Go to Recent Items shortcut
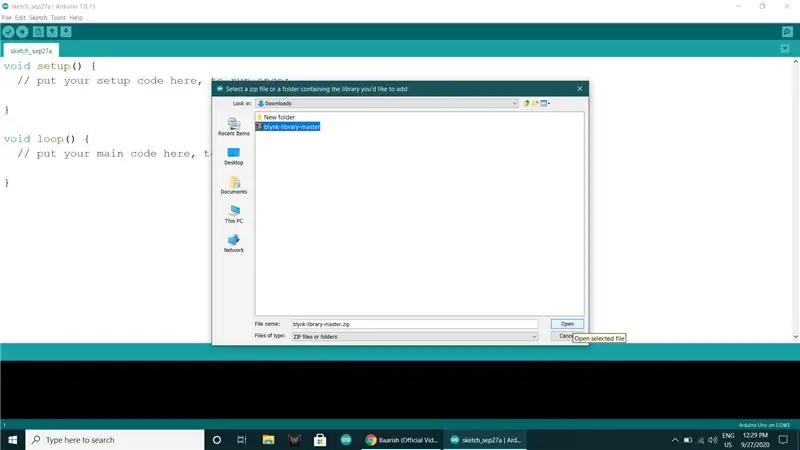 234,126
